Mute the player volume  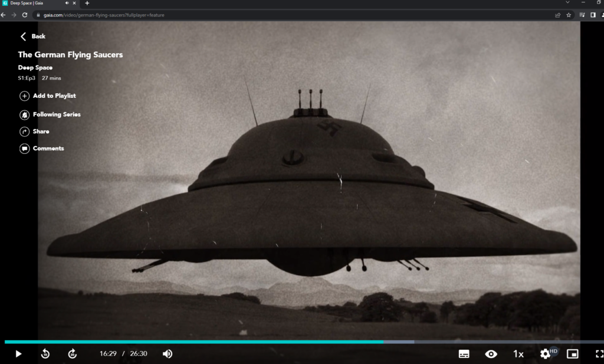(167, 353)
